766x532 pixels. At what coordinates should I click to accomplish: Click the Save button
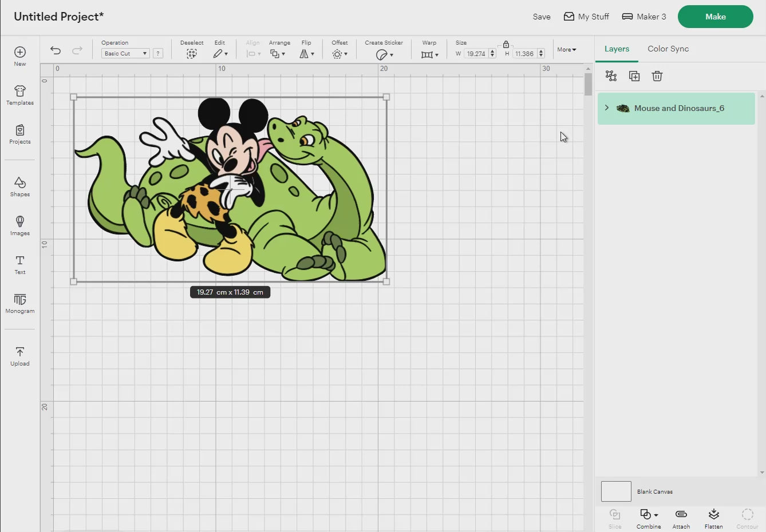(x=542, y=17)
